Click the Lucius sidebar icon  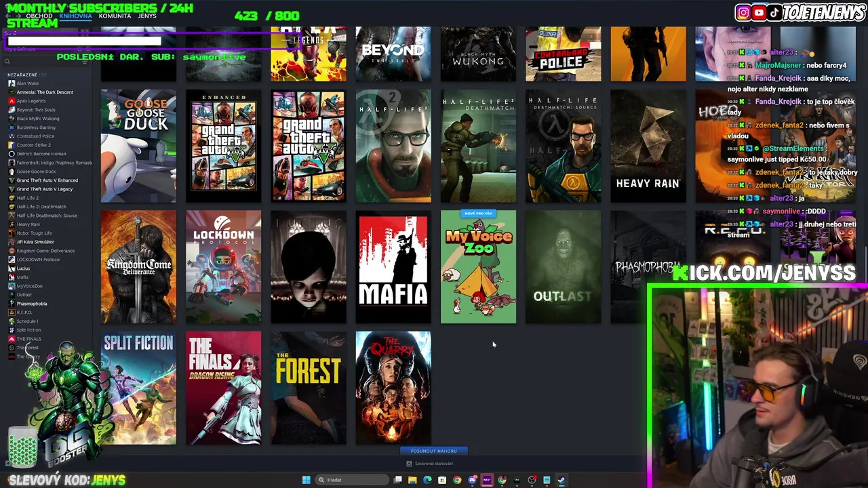(x=12, y=268)
